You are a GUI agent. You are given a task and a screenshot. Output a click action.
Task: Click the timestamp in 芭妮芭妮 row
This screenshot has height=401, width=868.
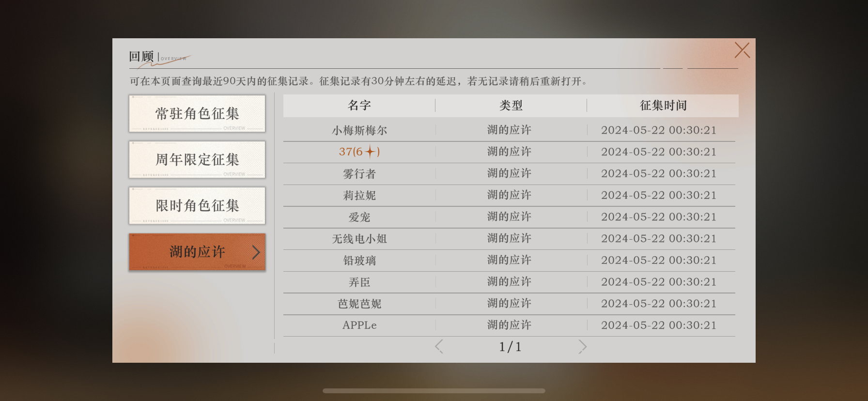click(659, 304)
